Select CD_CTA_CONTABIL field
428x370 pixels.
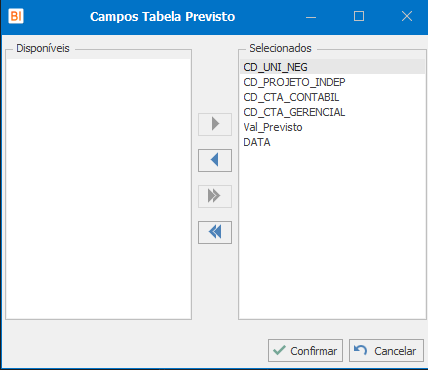click(332, 97)
